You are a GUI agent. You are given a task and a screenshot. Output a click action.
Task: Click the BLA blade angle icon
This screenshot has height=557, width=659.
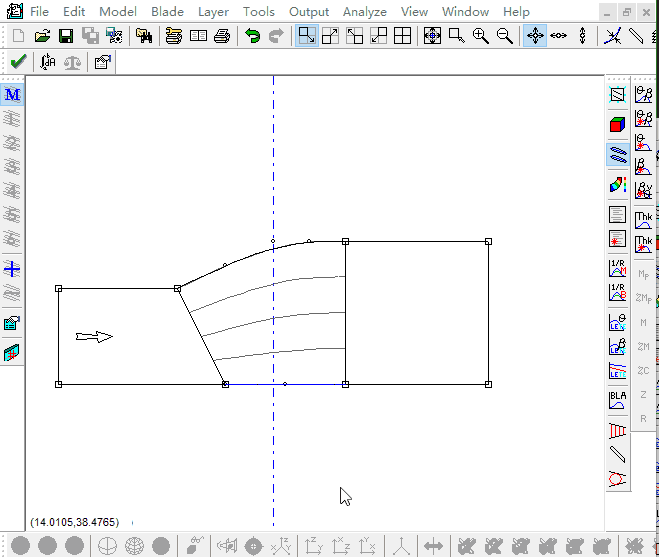click(617, 401)
